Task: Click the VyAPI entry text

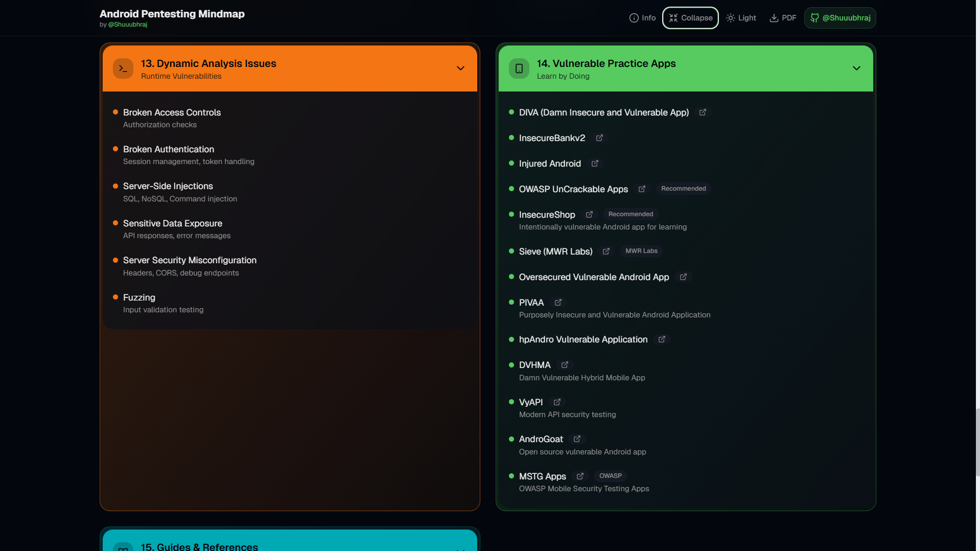Action: point(531,402)
